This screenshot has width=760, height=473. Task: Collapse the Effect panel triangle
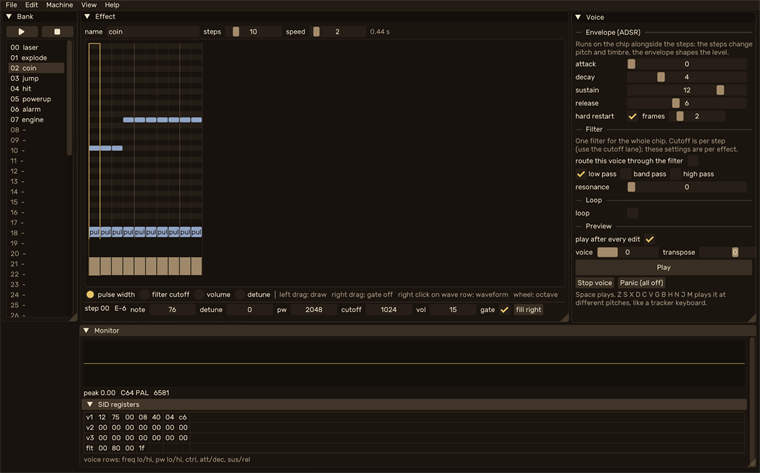[x=87, y=16]
